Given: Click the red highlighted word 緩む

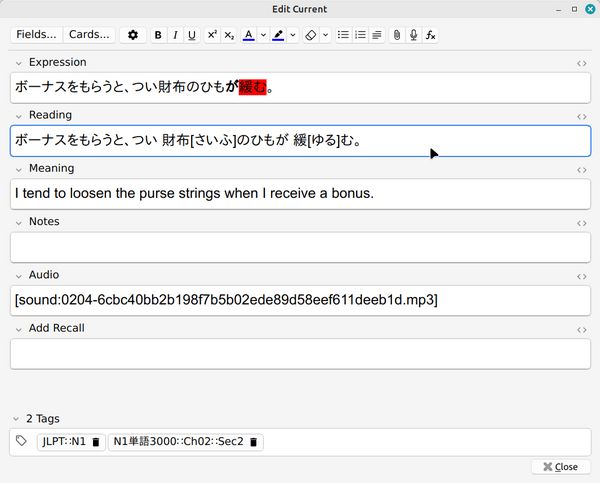Looking at the screenshot, I should pyautogui.click(x=253, y=87).
